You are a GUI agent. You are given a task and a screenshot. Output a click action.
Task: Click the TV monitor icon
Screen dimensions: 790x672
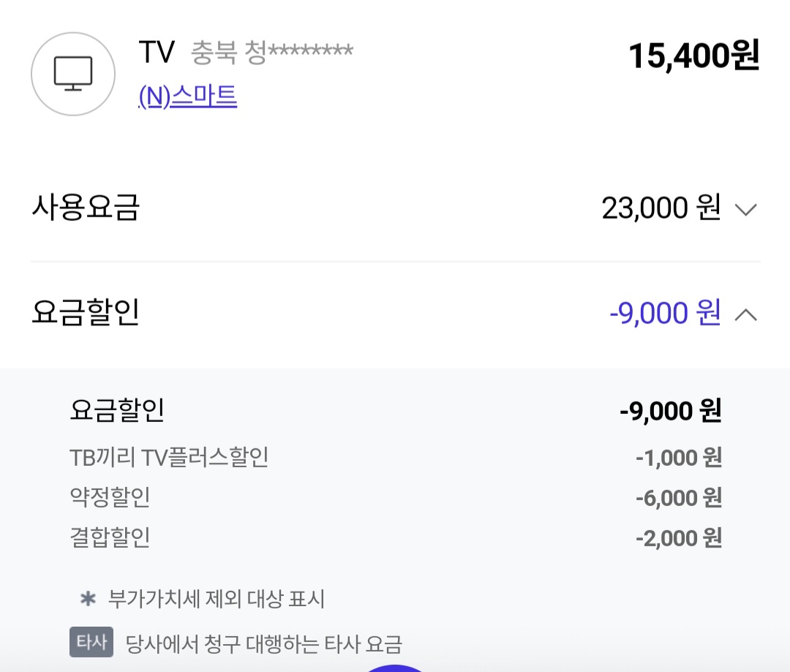coord(73,74)
